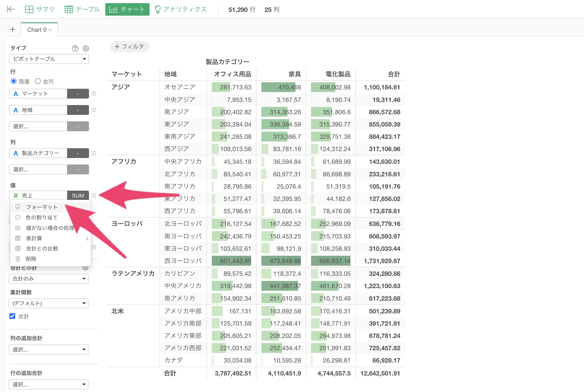Open the 売上 value column selector
Screen dimensions: 584x392
(38, 196)
